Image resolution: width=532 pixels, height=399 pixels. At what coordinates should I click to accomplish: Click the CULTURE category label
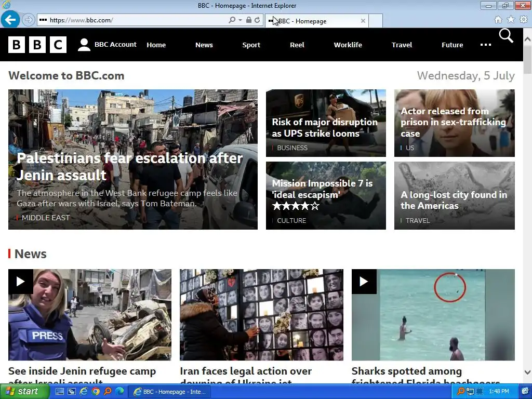point(291,220)
